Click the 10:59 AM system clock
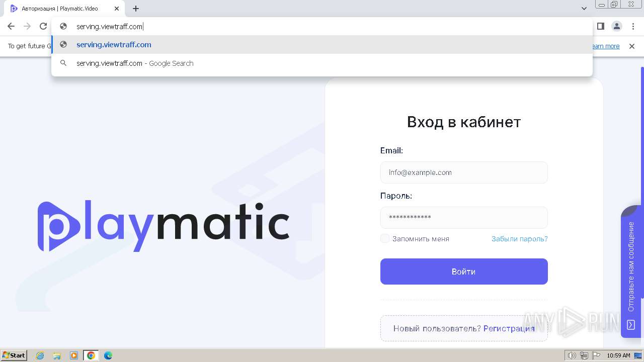This screenshot has width=644, height=362. pyautogui.click(x=618, y=355)
